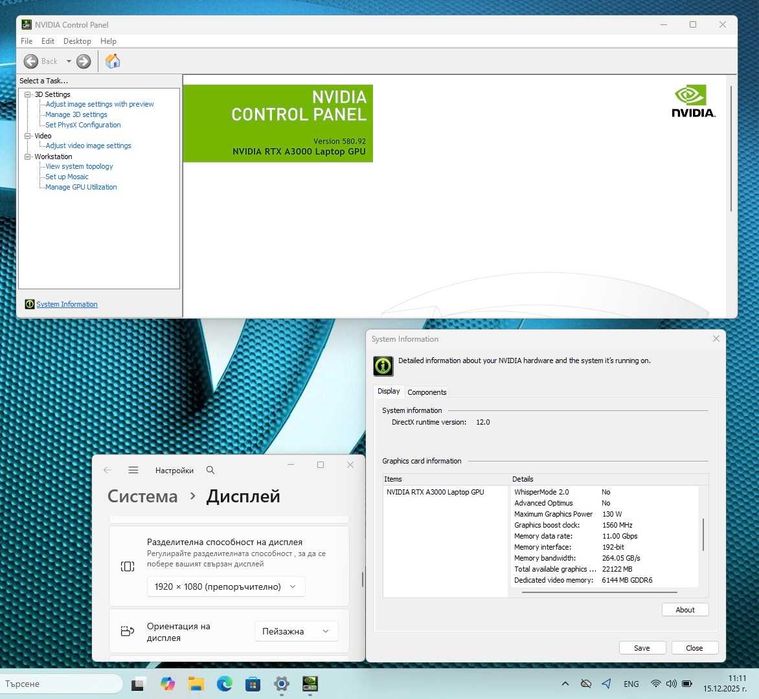This screenshot has height=699, width=759.
Task: Click the Save button in System Information
Action: point(642,648)
